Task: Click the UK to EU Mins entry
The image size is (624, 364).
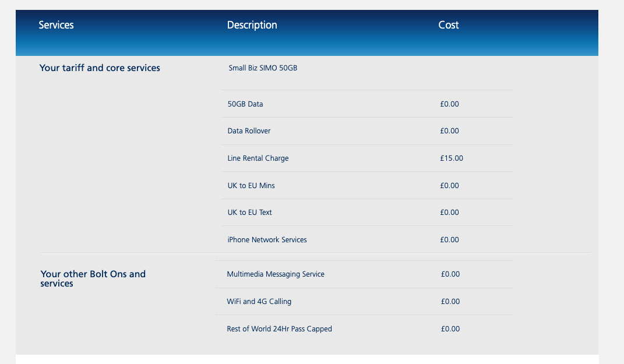Action: (251, 186)
